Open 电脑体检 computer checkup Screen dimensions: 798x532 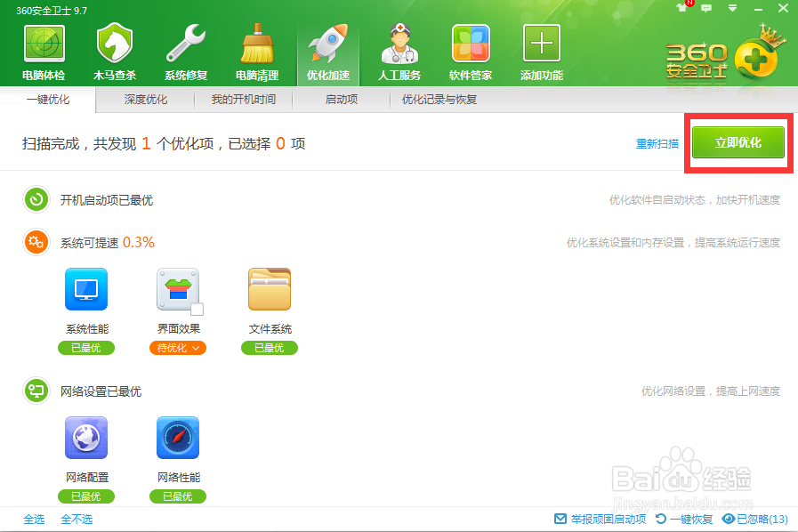(44, 52)
